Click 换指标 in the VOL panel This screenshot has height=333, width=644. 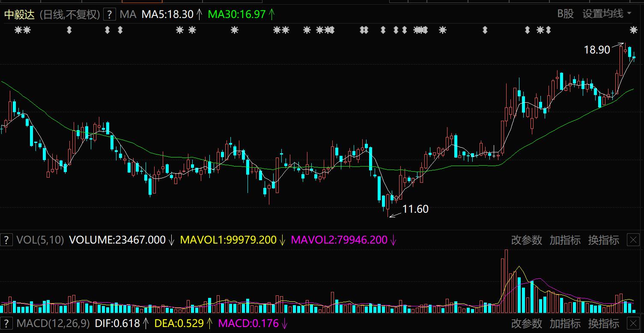604,240
